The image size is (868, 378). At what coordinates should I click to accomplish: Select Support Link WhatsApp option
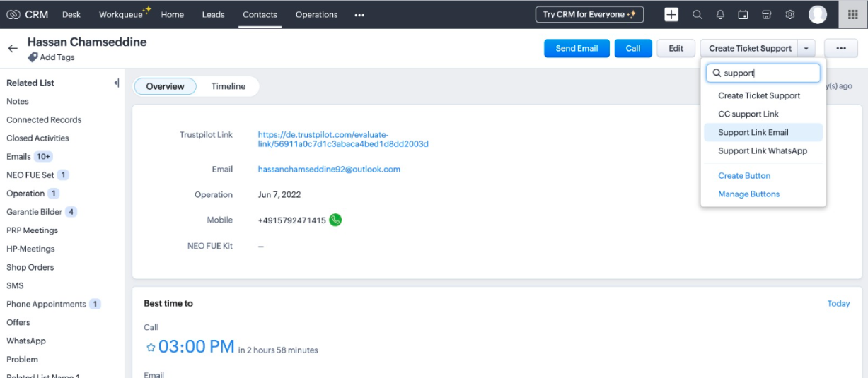(x=763, y=150)
